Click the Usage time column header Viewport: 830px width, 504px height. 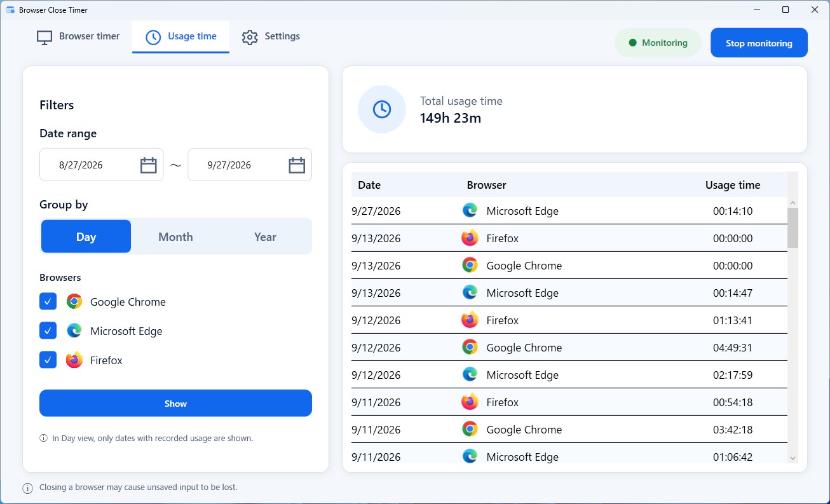click(x=733, y=185)
